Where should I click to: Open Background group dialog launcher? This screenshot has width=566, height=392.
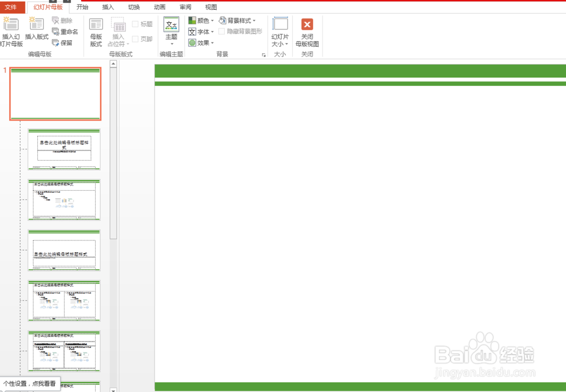[x=264, y=55]
